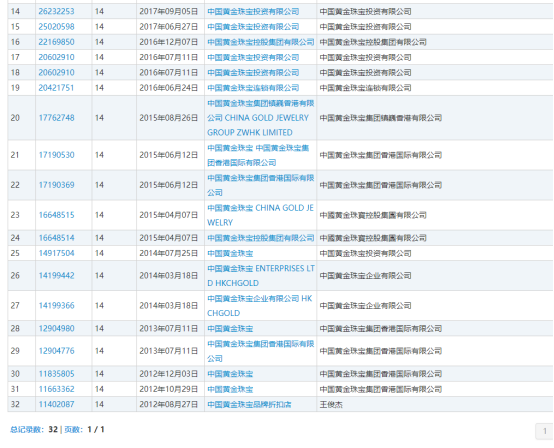The image size is (554, 448).
Task: Open trademark name link in row 14
Action: coord(253,11)
